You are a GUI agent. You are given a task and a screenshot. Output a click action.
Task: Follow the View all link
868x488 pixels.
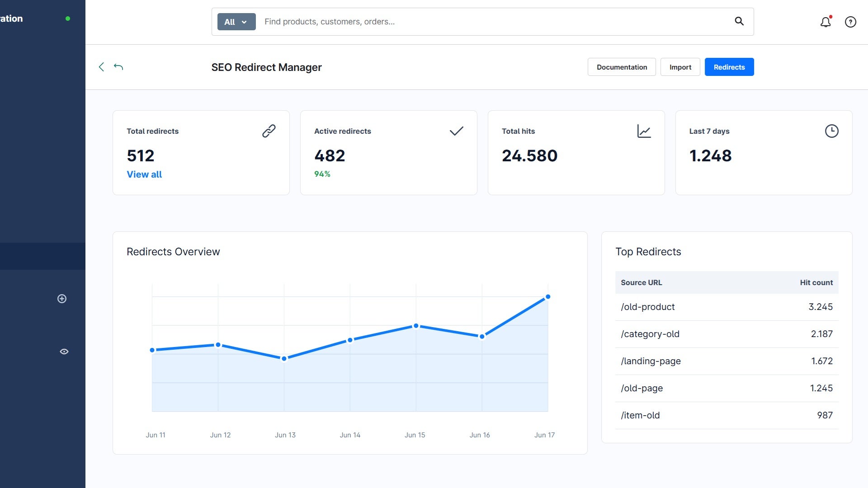144,174
